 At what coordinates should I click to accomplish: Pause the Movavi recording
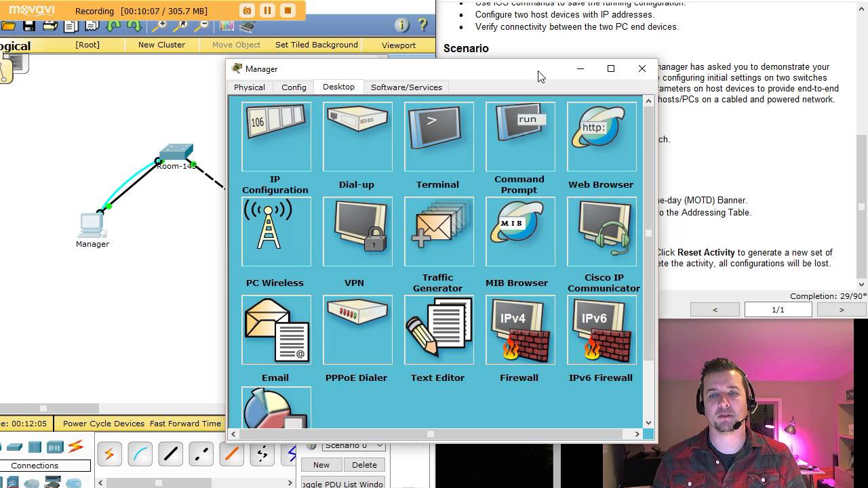click(267, 11)
